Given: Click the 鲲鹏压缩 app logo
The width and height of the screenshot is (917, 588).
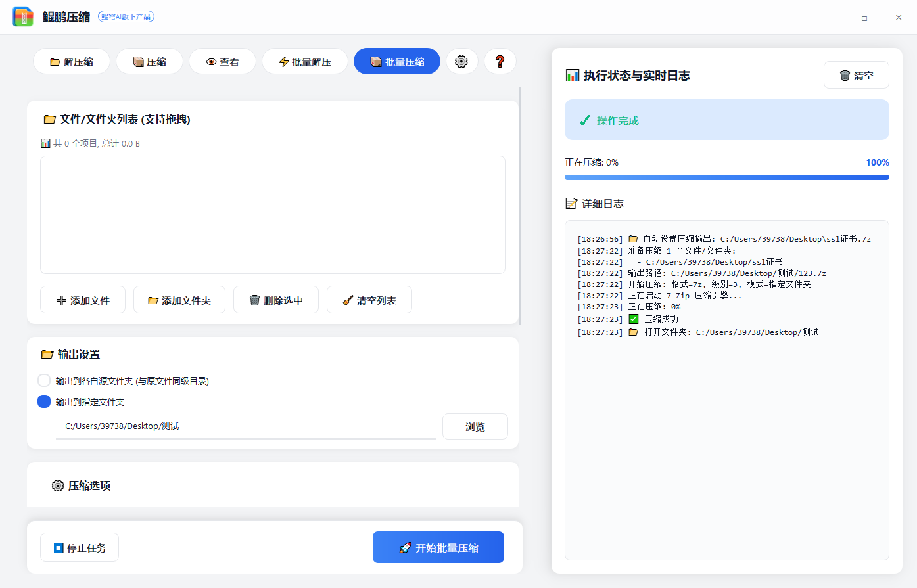Looking at the screenshot, I should [x=22, y=16].
